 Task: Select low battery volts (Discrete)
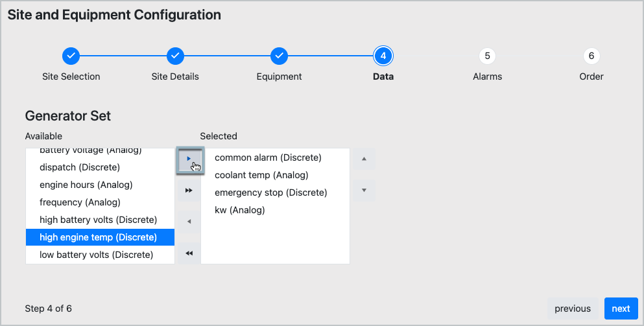[97, 255]
